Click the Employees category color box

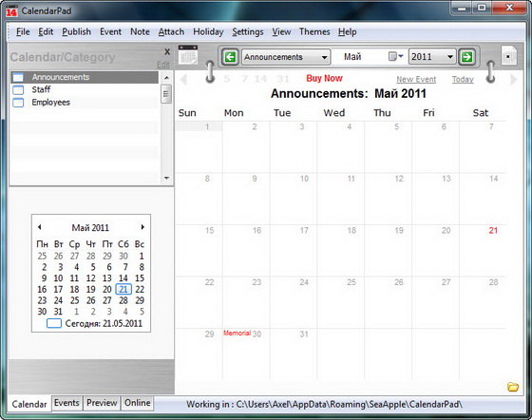pos(18,103)
